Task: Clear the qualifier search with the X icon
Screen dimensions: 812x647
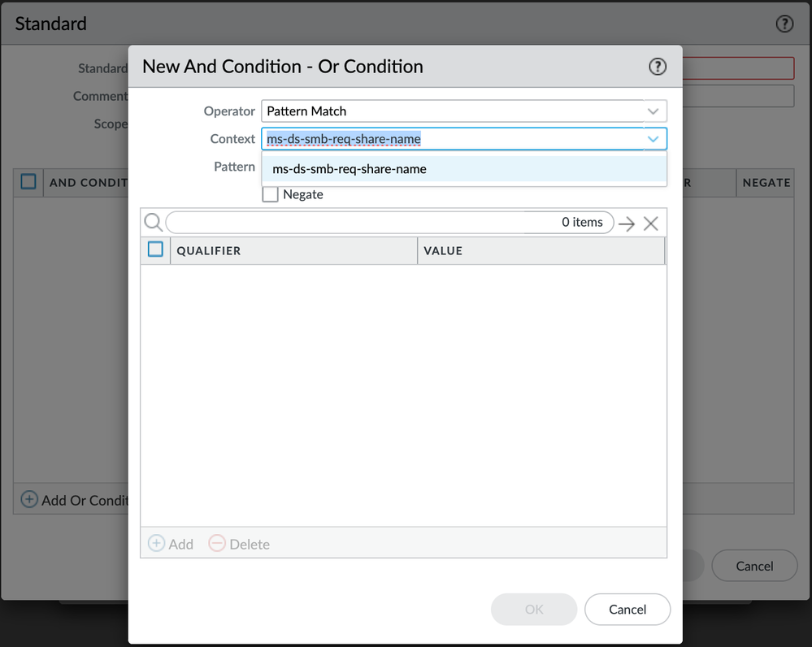Action: 650,224
